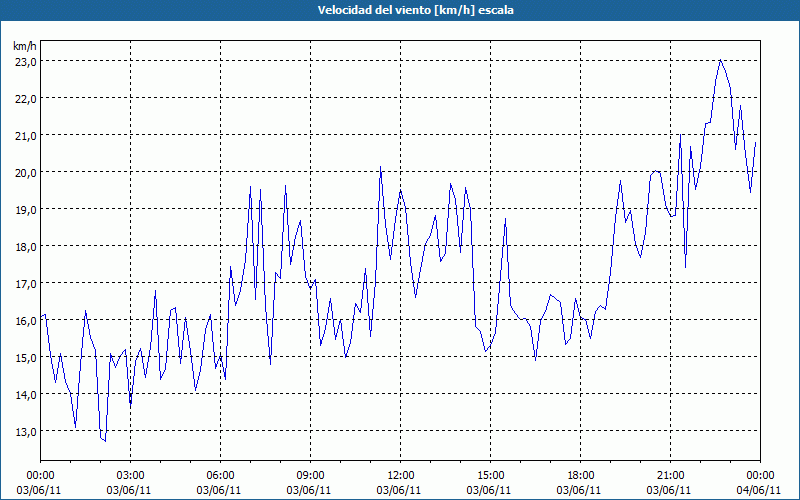The image size is (800, 500).
Task: Select the "16,0" y-axis value
Action: (x=25, y=320)
